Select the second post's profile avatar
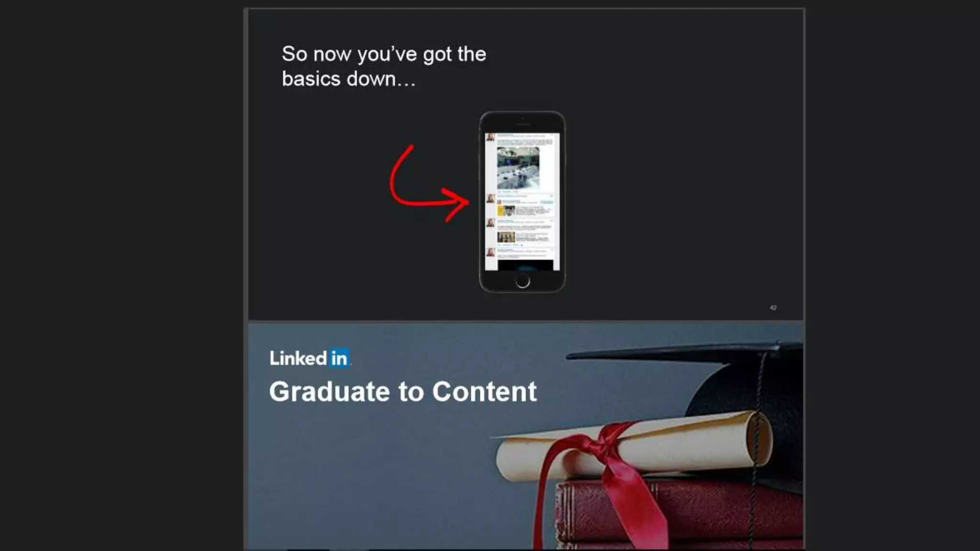The image size is (980, 551). pos(490,198)
